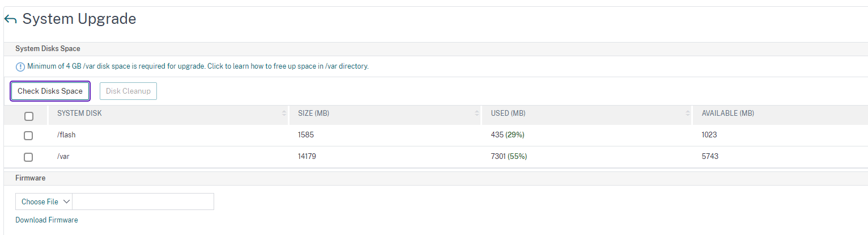Screen dimensions: 868x235
Task: Toggle the select-all checkbox in table header
Action: click(29, 116)
